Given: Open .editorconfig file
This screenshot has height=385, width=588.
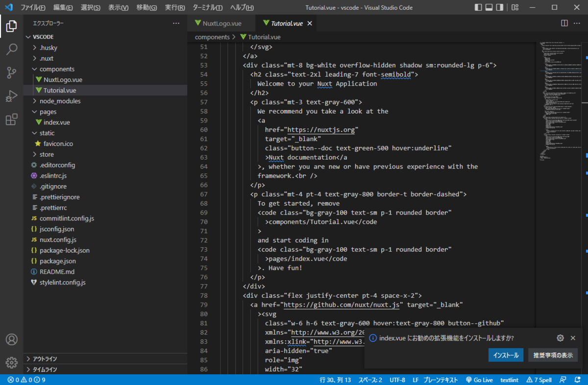Looking at the screenshot, I should click(105, 165).
